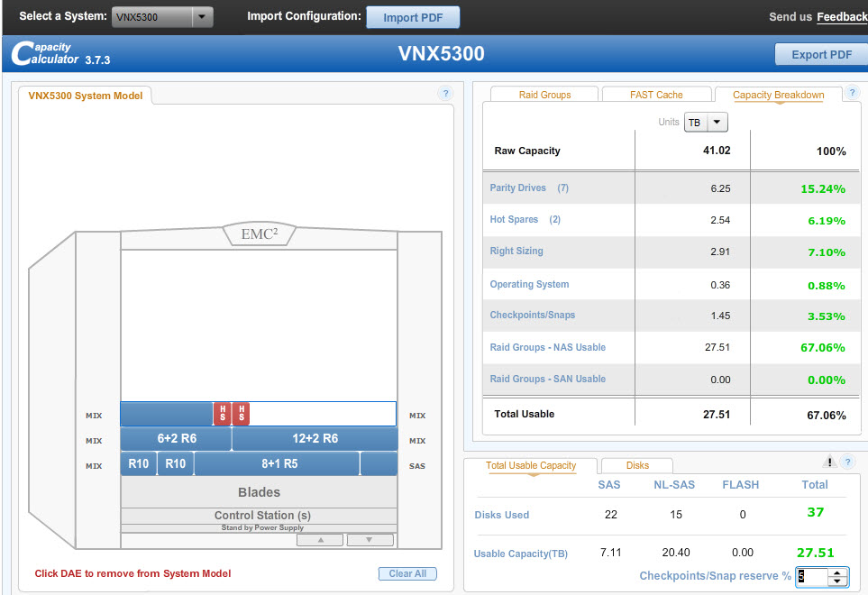Click the NL-SAS column header
868x595 pixels.
pos(673,485)
